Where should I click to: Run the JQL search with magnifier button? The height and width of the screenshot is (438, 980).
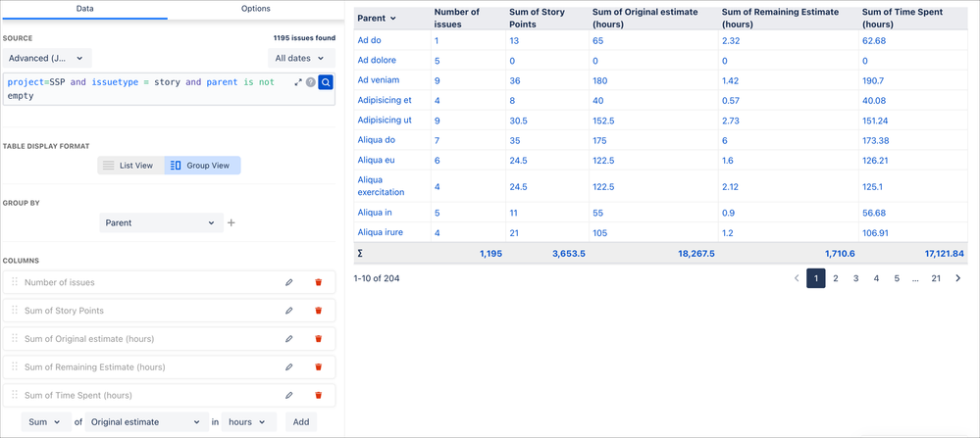tap(326, 82)
